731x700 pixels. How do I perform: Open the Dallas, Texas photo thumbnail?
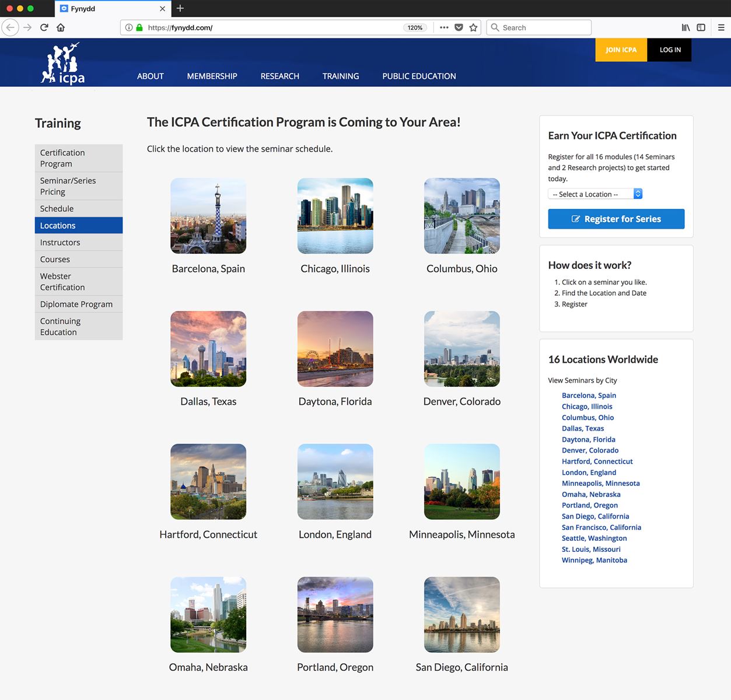(x=208, y=349)
